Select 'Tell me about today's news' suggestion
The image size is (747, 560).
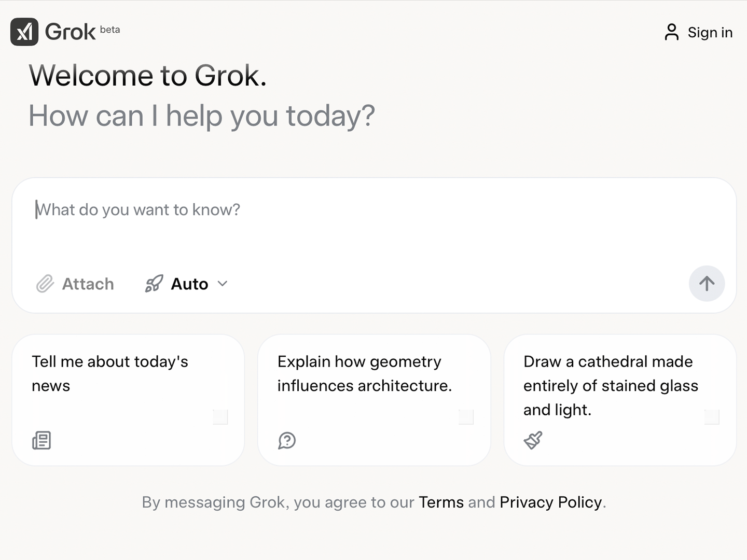point(128,400)
